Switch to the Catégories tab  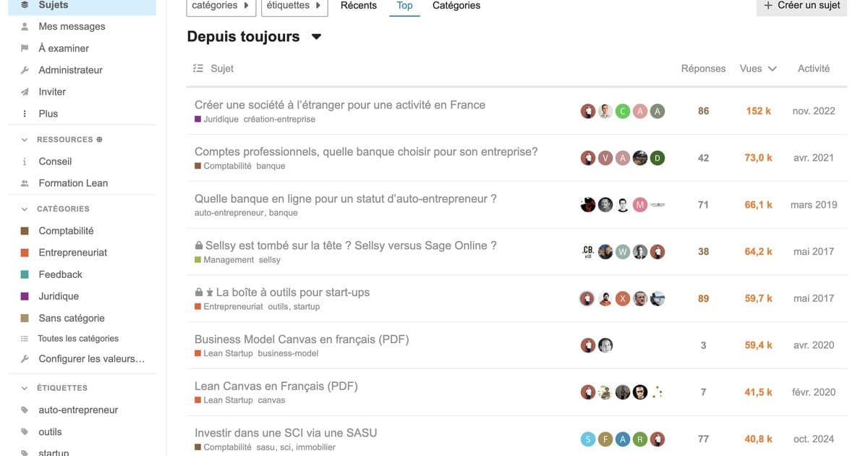pyautogui.click(x=456, y=6)
